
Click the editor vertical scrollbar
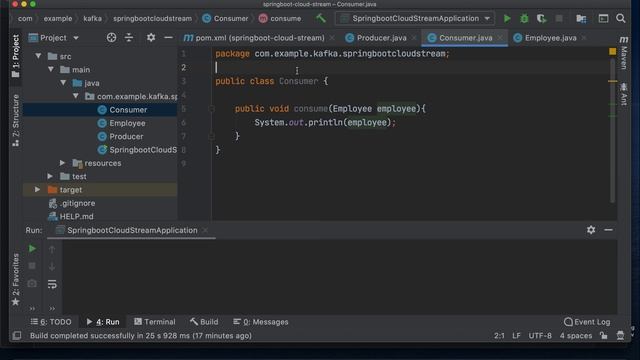point(612,131)
